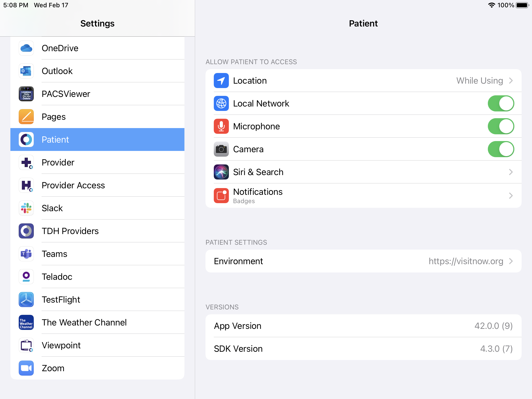This screenshot has height=399, width=532.
Task: Tap the TestFlight propeller icon
Action: (26, 300)
